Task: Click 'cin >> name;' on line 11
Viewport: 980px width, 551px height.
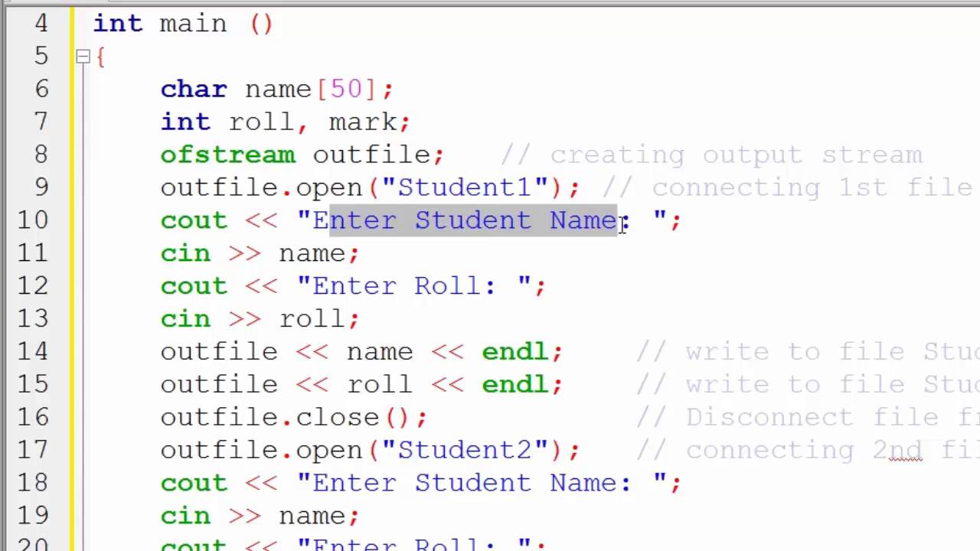Action: (260, 254)
